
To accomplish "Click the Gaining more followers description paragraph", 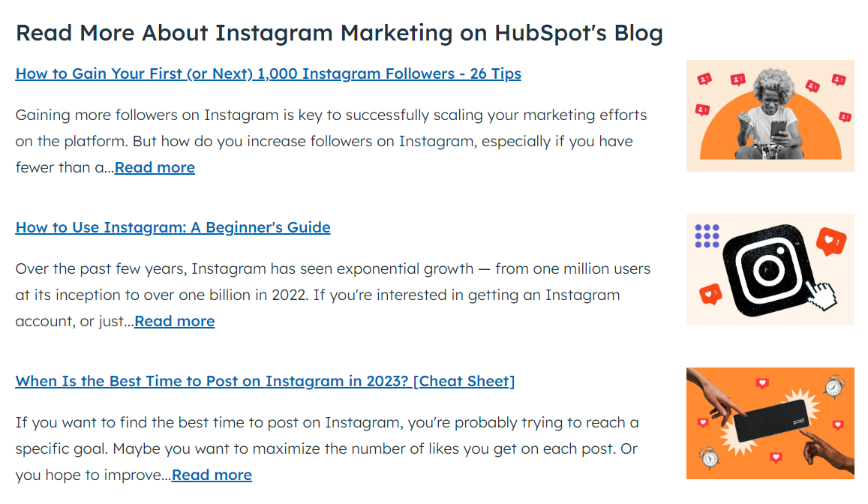I will [x=330, y=141].
